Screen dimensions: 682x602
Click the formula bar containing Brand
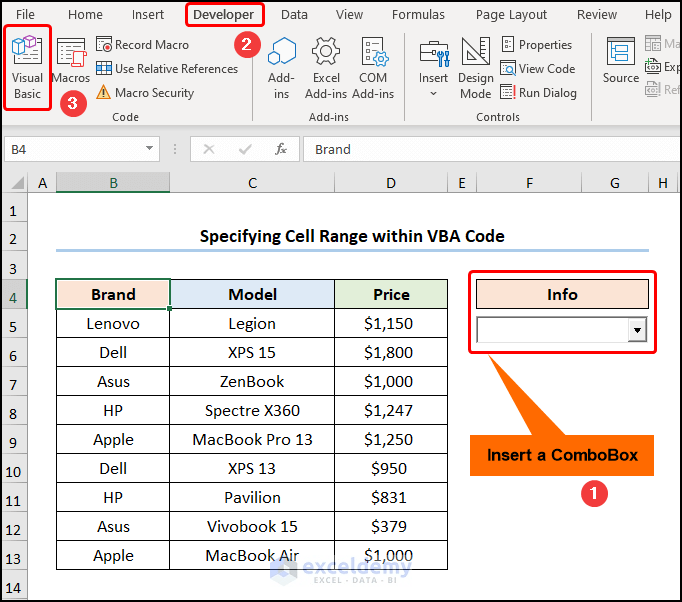[491, 149]
